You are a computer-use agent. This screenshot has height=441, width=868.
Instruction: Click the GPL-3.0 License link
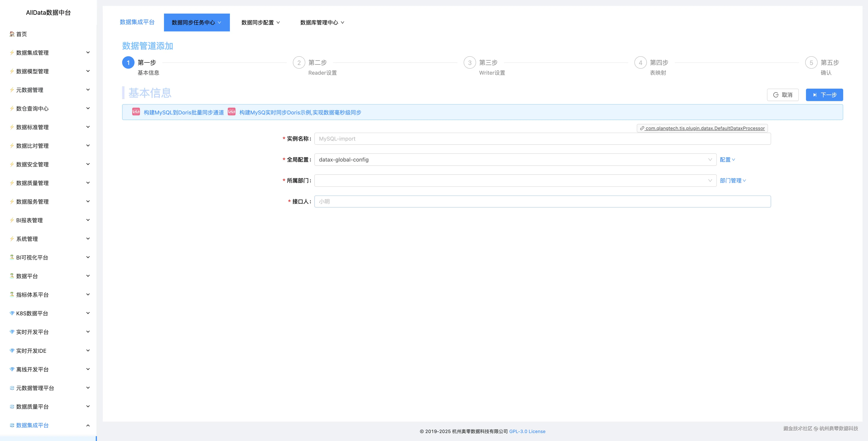[527, 431]
